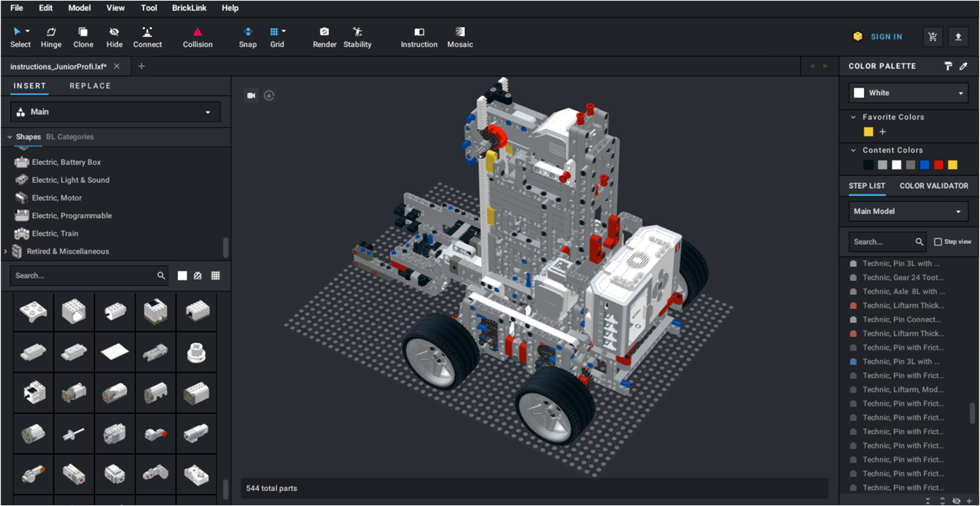Open the shopping cart icon
The image size is (980, 506).
pos(932,37)
